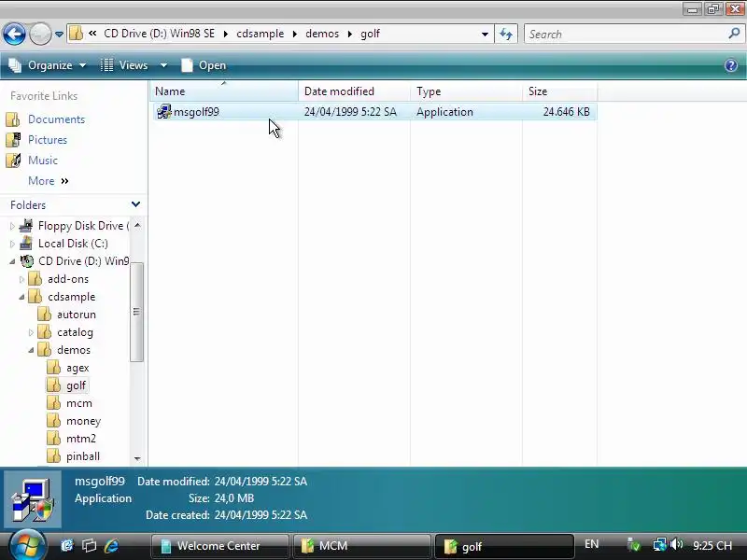This screenshot has width=747, height=560.
Task: Select the add-ons folder in tree
Action: pyautogui.click(x=67, y=279)
